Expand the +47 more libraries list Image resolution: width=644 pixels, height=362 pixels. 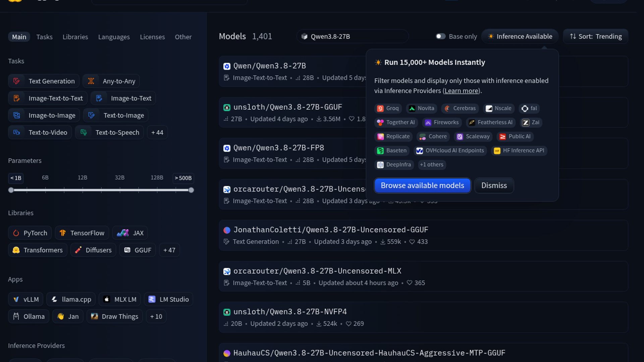tap(169, 250)
